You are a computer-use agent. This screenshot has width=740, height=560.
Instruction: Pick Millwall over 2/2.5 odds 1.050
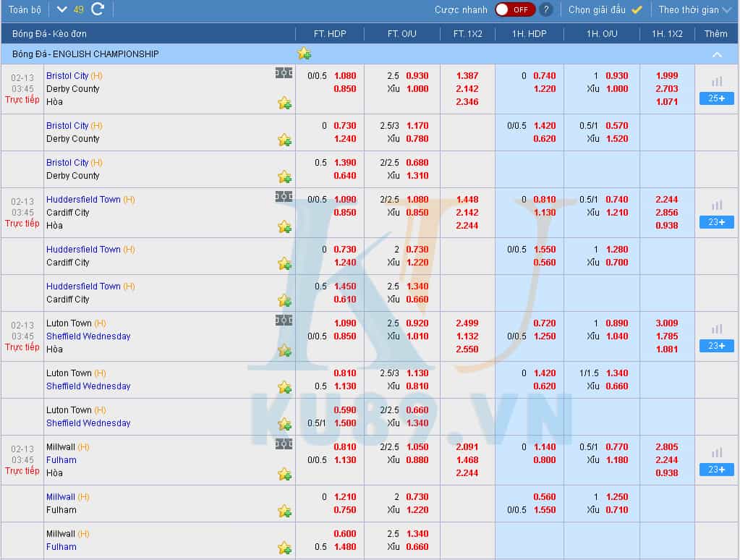(417, 446)
